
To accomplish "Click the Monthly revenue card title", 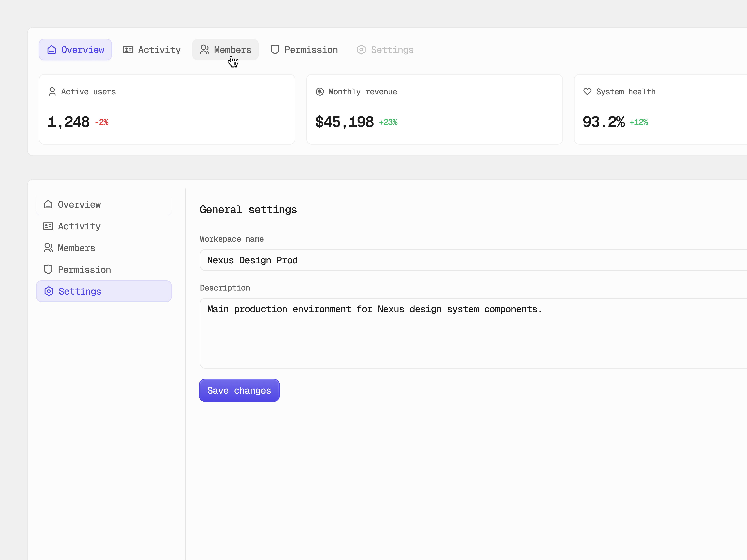I will point(363,92).
